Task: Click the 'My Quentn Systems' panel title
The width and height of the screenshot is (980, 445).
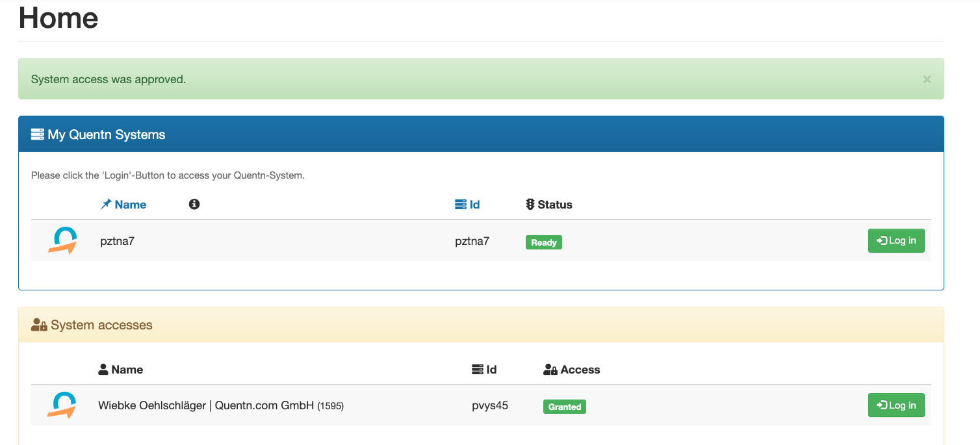Action: point(107,134)
